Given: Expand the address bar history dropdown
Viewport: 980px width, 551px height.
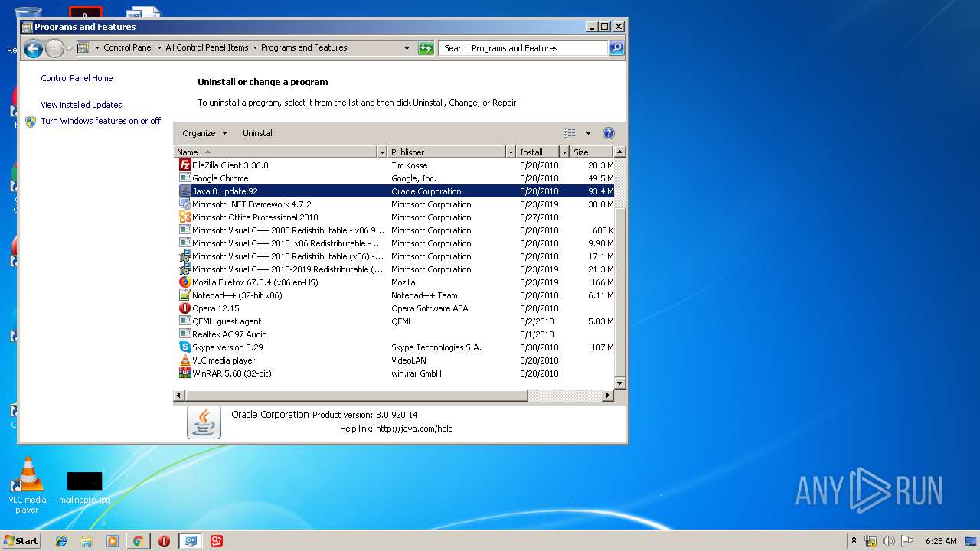Looking at the screenshot, I should coord(407,48).
